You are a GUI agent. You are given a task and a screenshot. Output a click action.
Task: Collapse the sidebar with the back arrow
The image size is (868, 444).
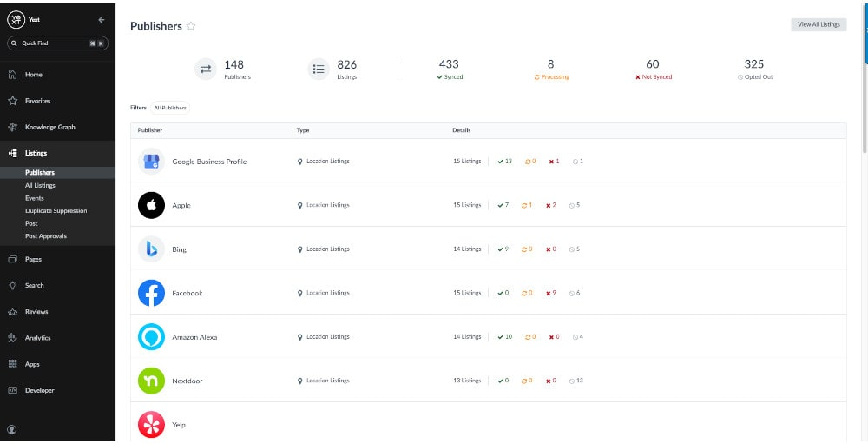tap(102, 20)
